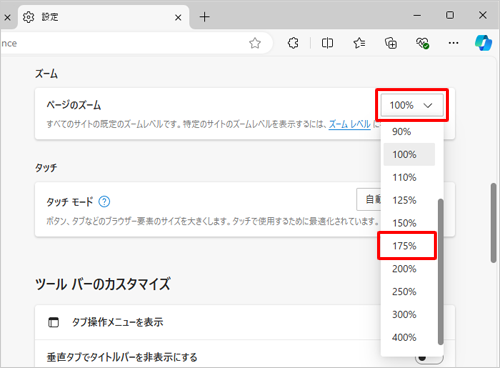Choose 90% zoom option
500x368 pixels.
point(409,132)
